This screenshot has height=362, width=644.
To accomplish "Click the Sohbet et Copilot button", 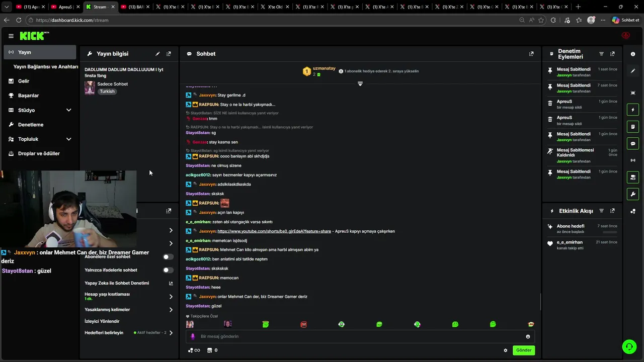I will pos(625,20).
